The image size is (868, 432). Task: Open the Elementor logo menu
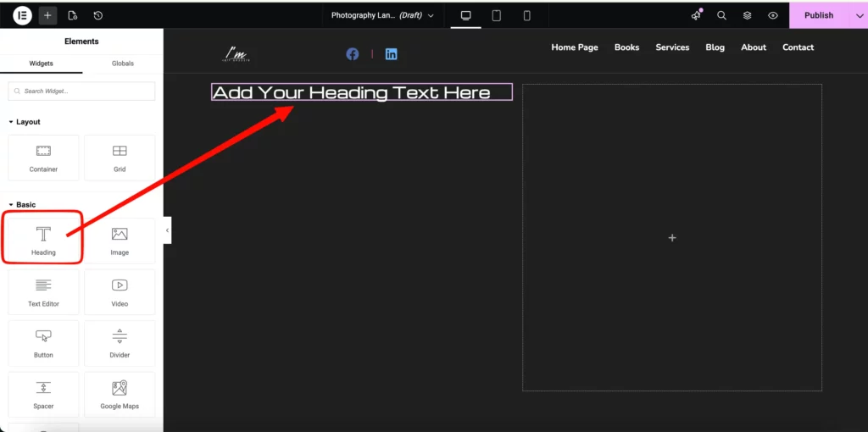point(23,15)
